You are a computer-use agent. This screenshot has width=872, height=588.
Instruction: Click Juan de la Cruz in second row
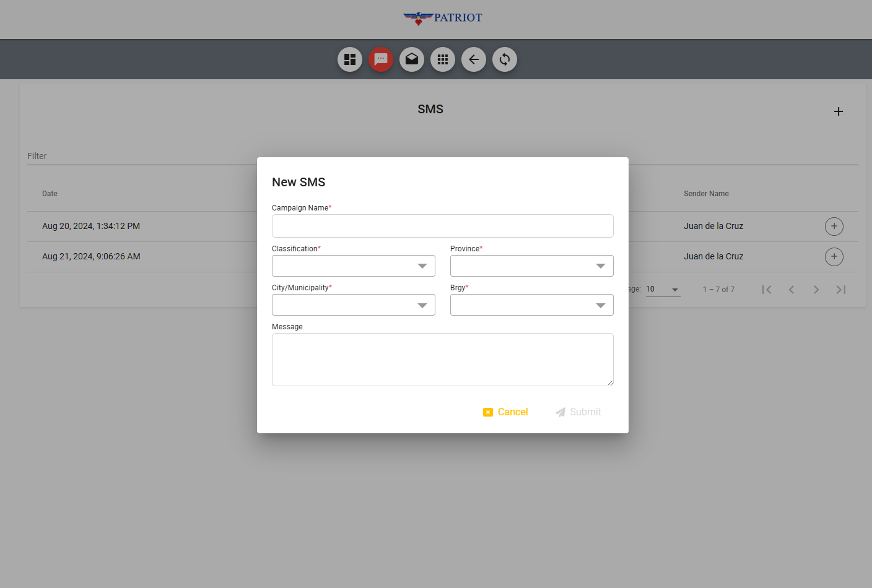click(713, 257)
